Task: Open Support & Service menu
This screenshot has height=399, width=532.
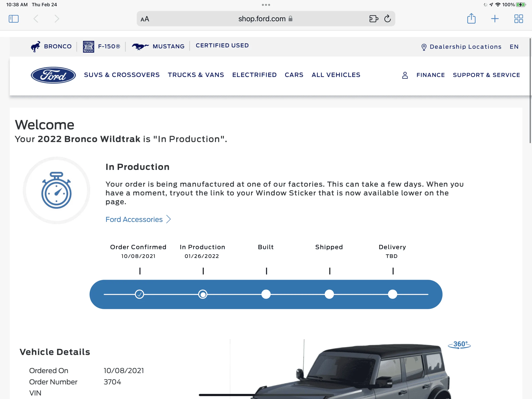Action: (486, 75)
